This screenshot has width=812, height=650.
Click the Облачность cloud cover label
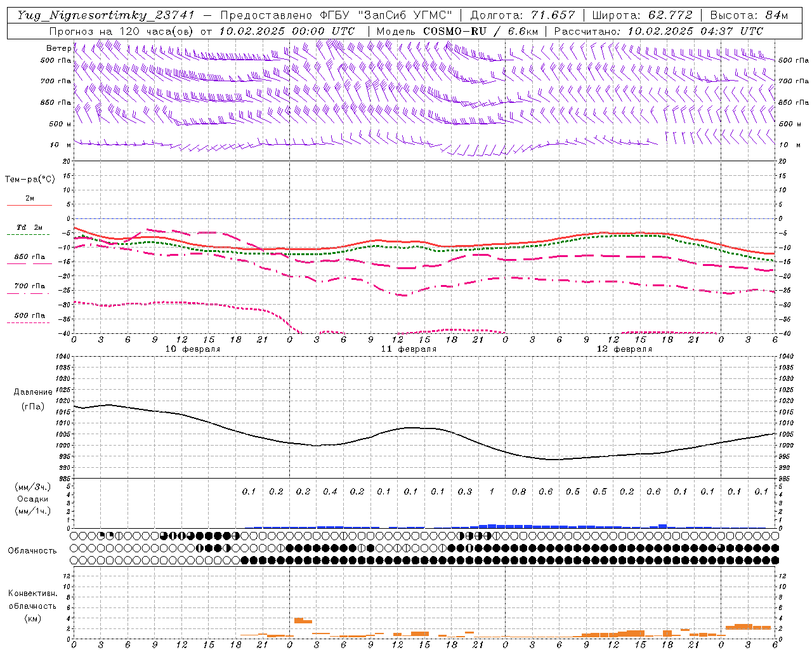pos(32,551)
